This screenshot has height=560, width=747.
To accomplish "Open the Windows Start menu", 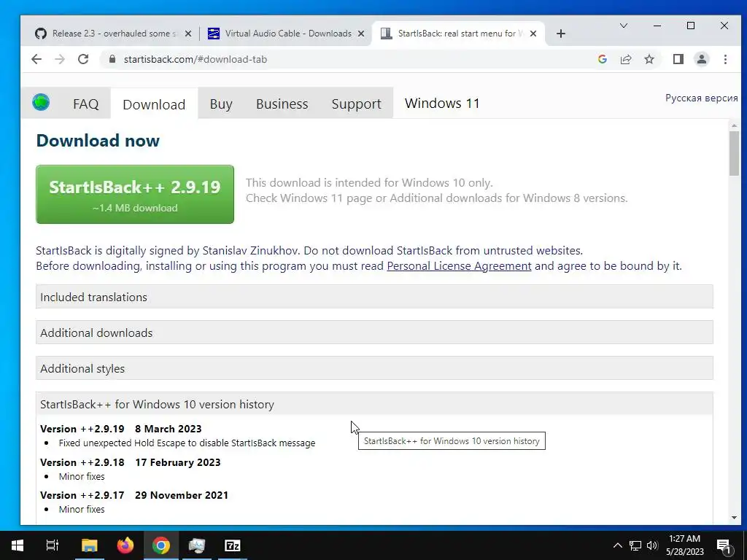I will click(x=18, y=545).
